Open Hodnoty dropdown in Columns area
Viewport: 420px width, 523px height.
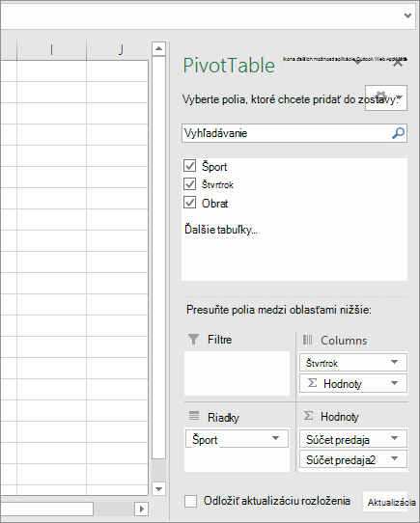point(394,383)
